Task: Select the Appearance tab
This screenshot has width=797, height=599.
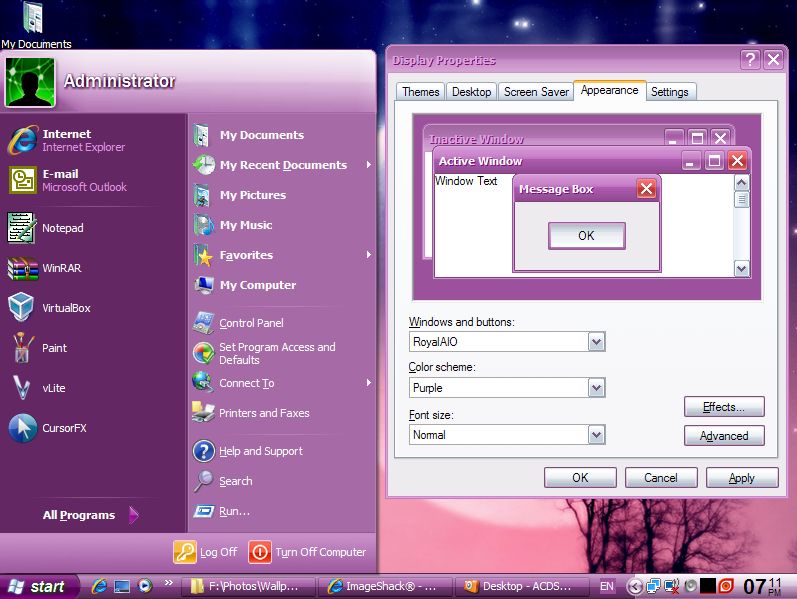Action: [609, 91]
